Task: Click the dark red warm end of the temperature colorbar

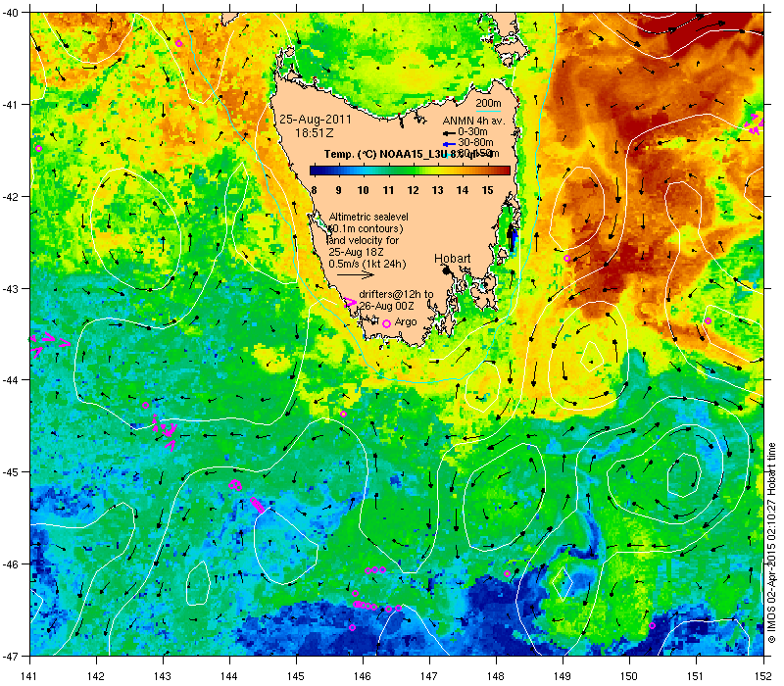Action: point(505,171)
